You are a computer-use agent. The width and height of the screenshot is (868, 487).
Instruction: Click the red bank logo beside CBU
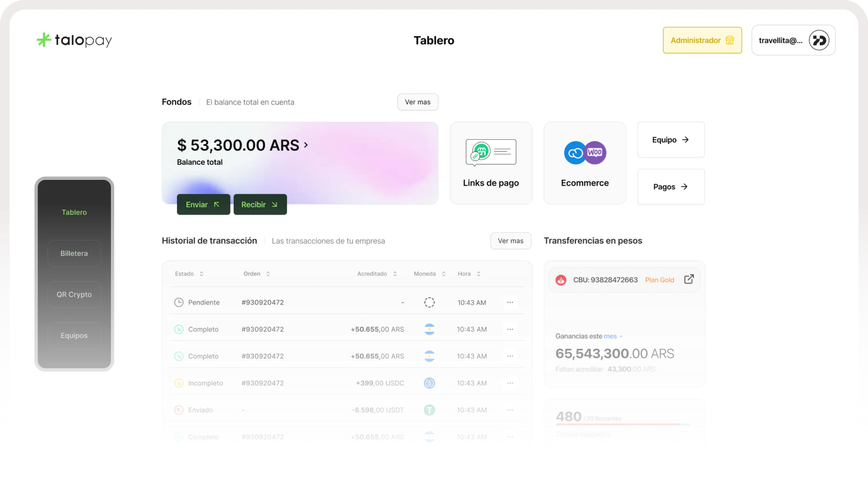[561, 280]
